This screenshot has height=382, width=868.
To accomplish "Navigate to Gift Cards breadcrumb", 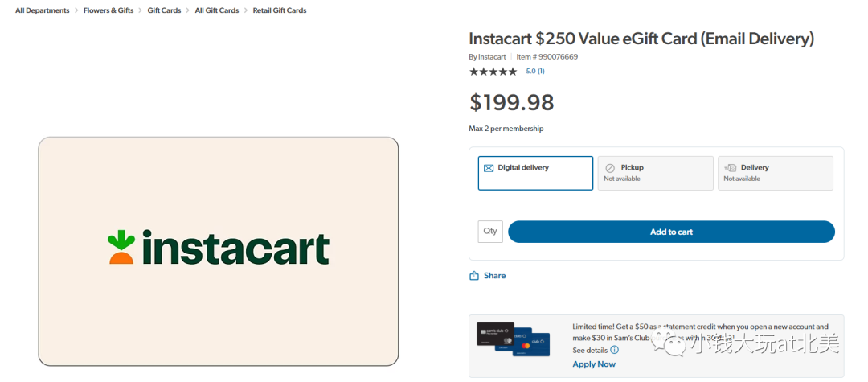I will point(164,10).
